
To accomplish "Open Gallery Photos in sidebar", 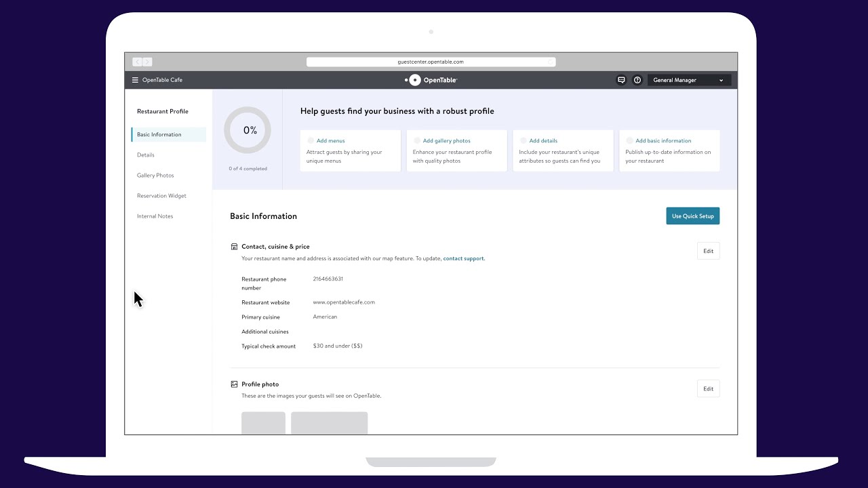I will tap(155, 176).
